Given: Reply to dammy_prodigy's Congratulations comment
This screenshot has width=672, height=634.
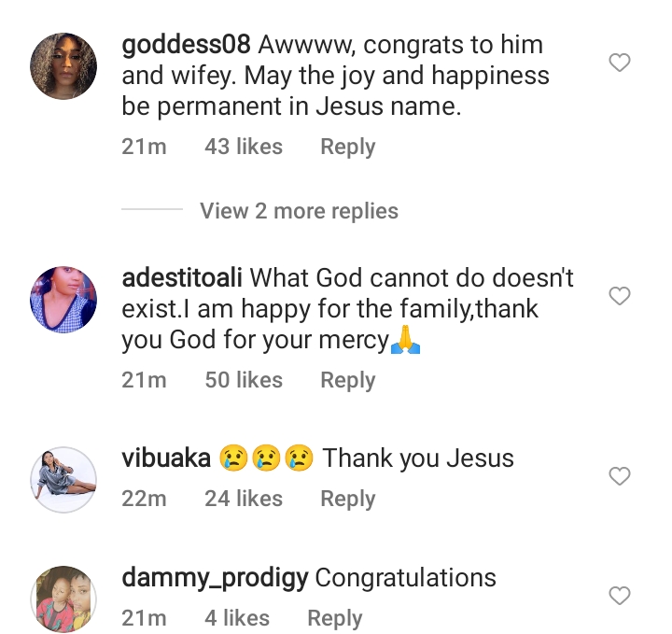Looking at the screenshot, I should click(x=334, y=617).
